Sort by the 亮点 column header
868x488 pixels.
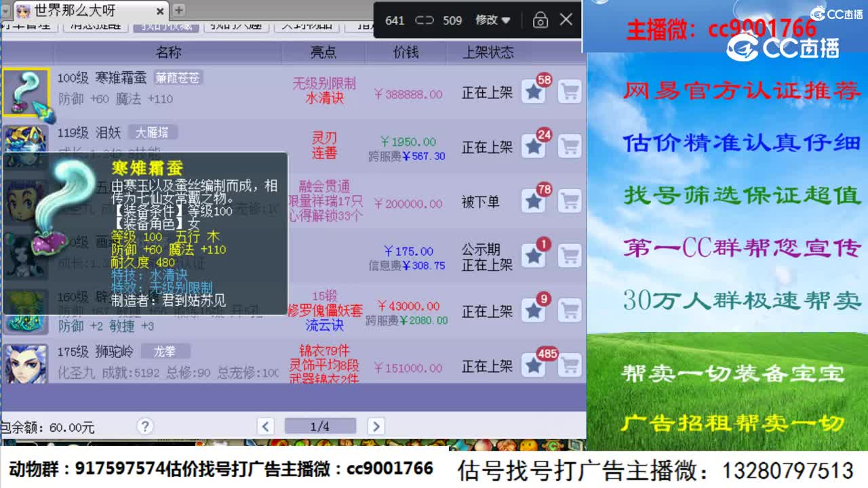coord(323,52)
